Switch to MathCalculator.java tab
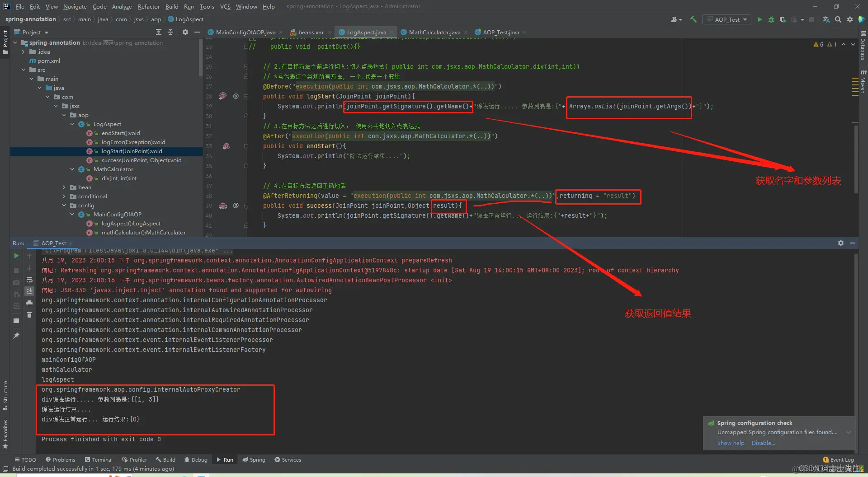This screenshot has height=477, width=868. coord(434,32)
